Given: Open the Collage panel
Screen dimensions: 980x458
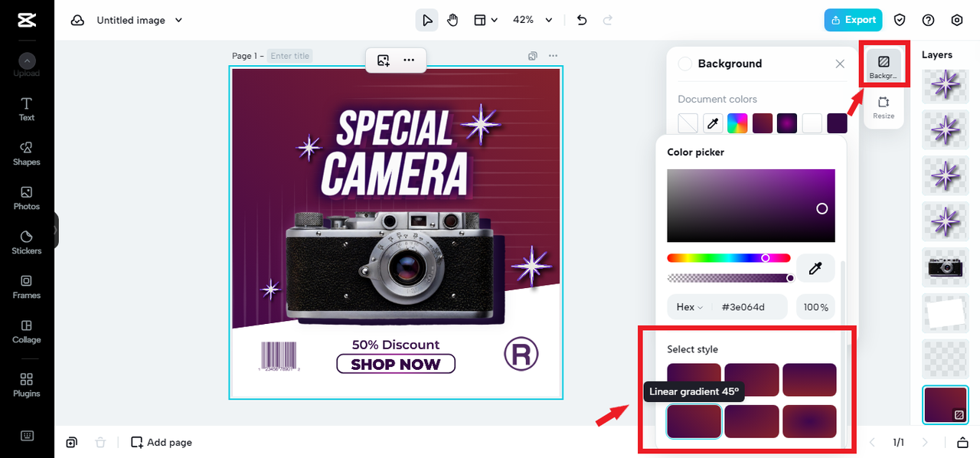Looking at the screenshot, I should [x=27, y=331].
